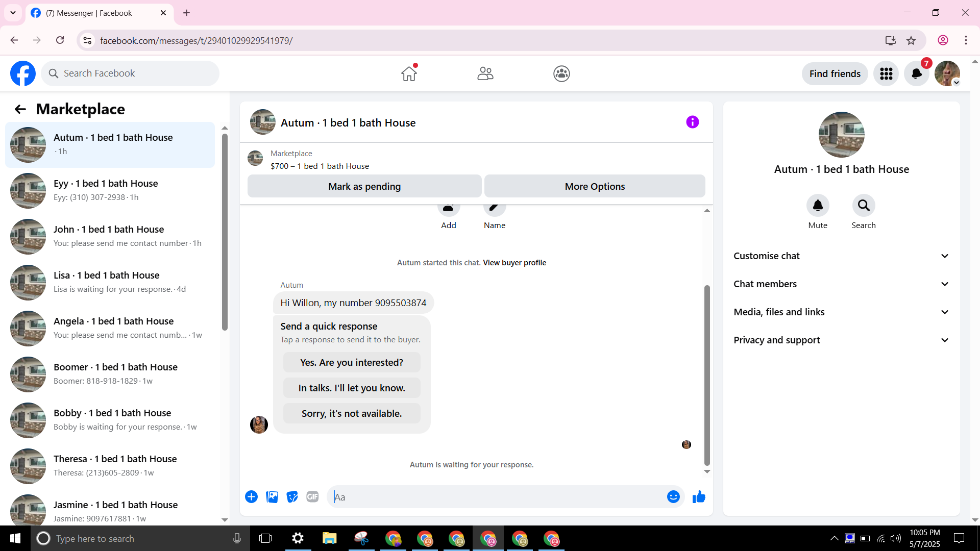Viewport: 980px width, 551px height.
Task: Toggle the purple conversation info icon
Action: pos(692,122)
